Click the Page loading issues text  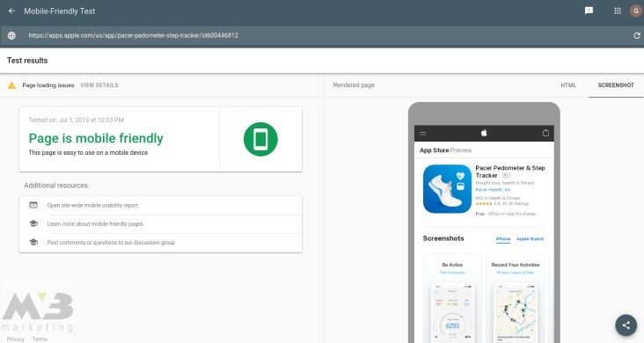tap(48, 85)
